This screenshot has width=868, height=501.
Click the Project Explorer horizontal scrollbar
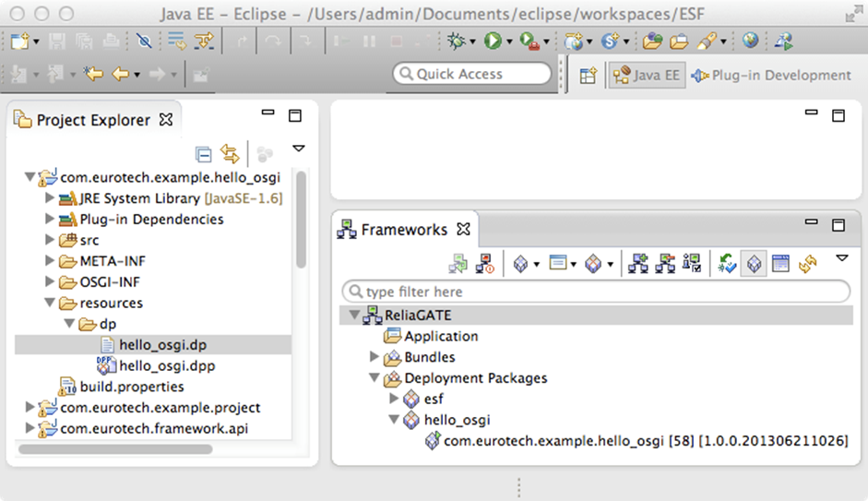point(115,449)
